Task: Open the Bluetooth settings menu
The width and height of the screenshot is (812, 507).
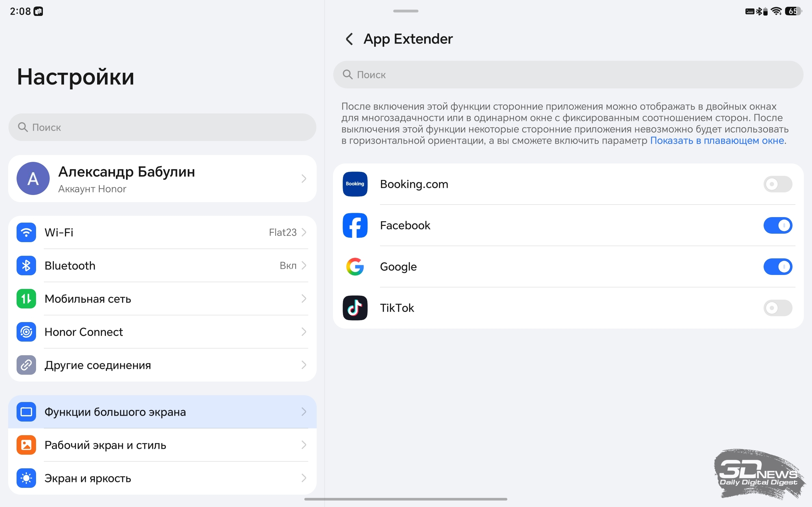Action: (x=162, y=266)
